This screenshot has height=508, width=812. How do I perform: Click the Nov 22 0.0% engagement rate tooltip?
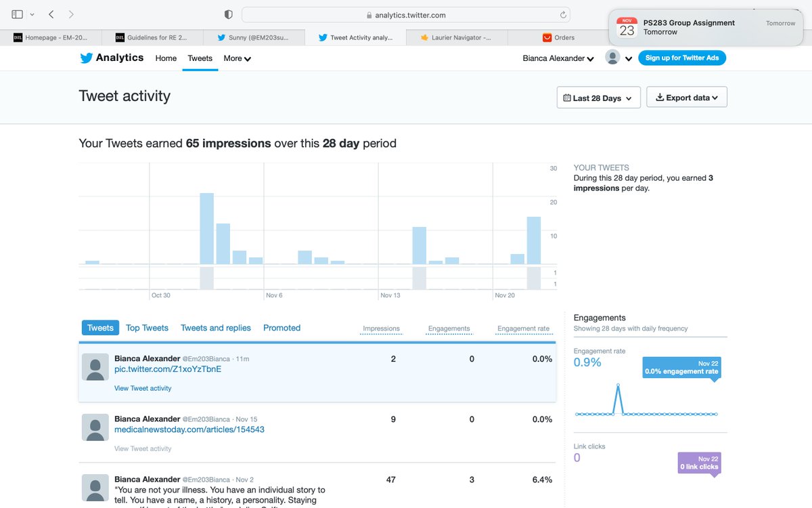point(681,367)
